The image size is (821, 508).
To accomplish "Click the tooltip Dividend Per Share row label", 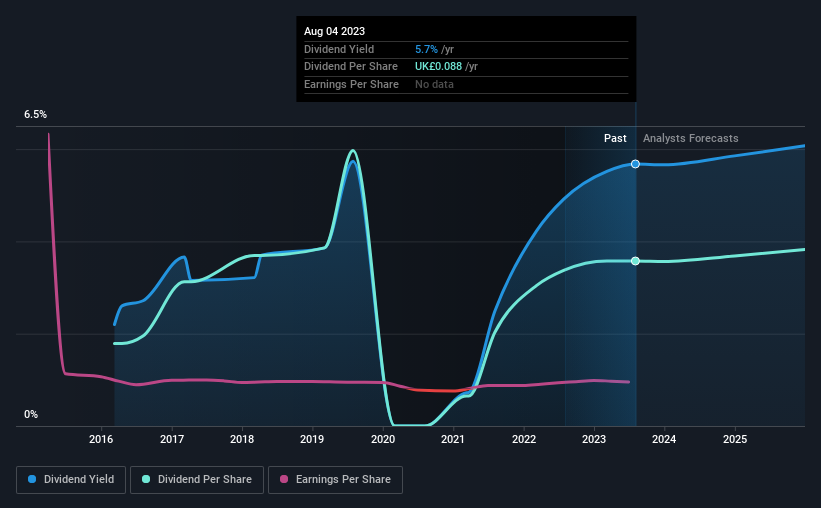I will pos(351,67).
